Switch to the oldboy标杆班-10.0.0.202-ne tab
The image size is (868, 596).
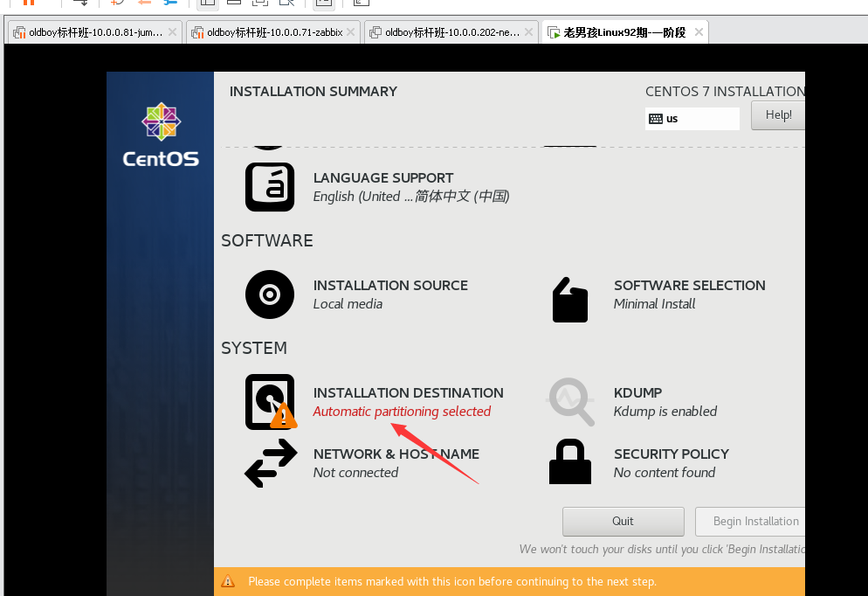(451, 32)
